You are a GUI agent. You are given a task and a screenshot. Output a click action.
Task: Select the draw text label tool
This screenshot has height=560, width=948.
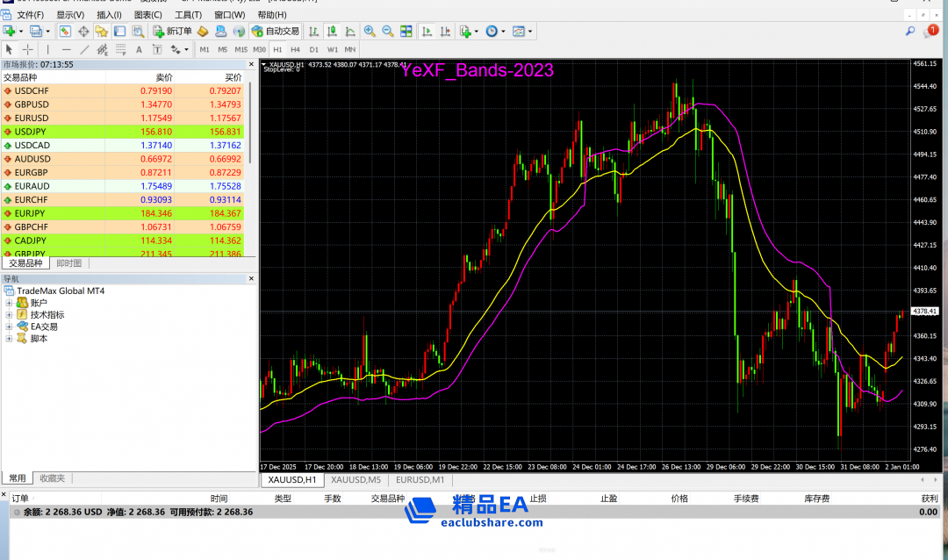click(139, 49)
